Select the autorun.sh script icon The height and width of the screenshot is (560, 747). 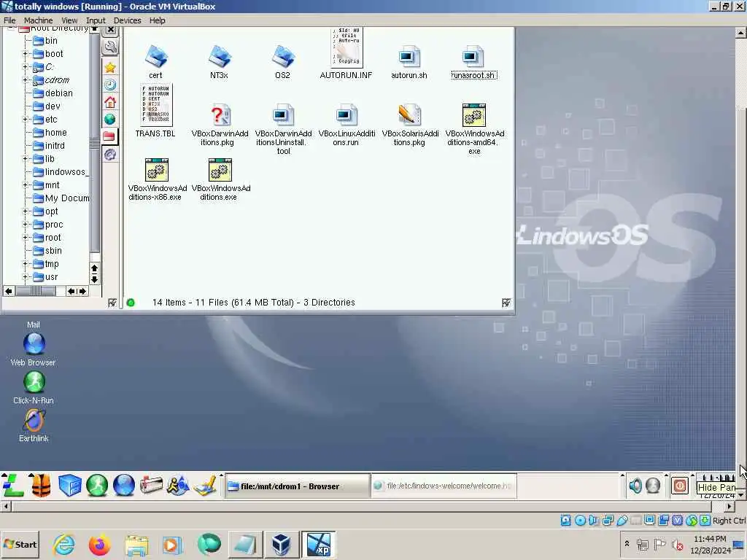pos(409,57)
